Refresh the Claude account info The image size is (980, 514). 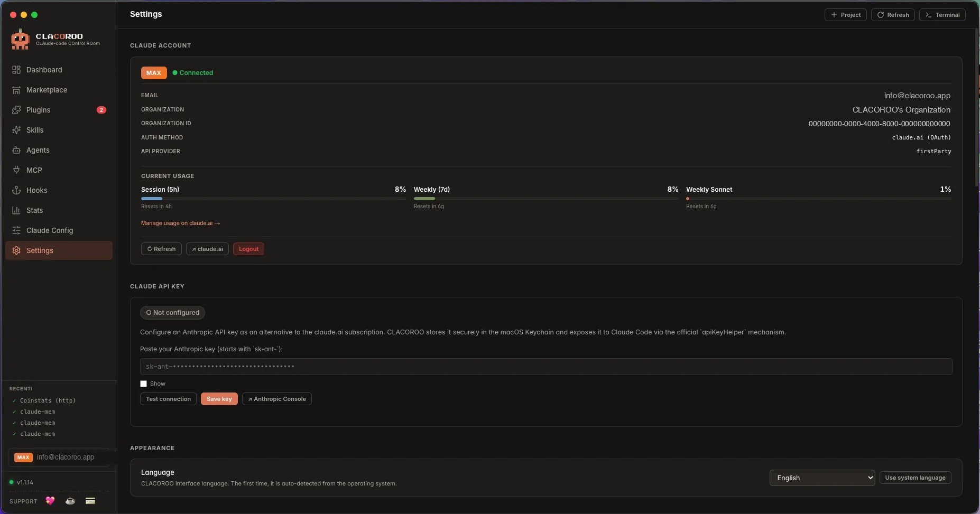point(161,249)
